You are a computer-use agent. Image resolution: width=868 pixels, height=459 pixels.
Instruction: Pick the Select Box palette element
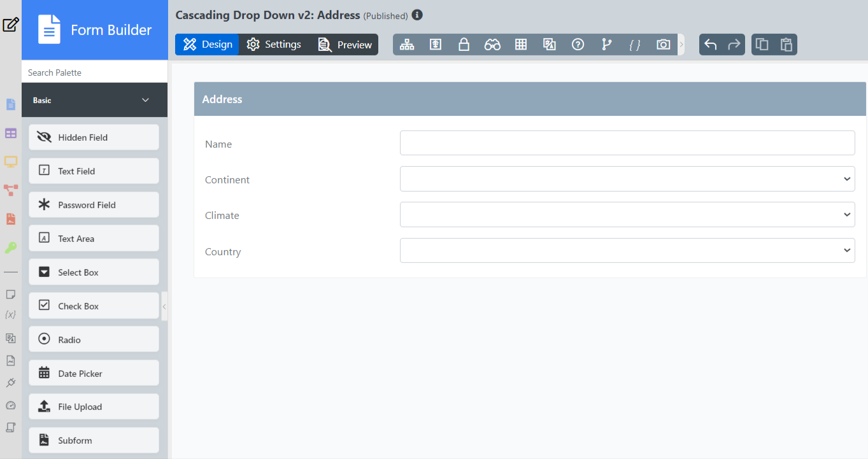click(x=94, y=272)
